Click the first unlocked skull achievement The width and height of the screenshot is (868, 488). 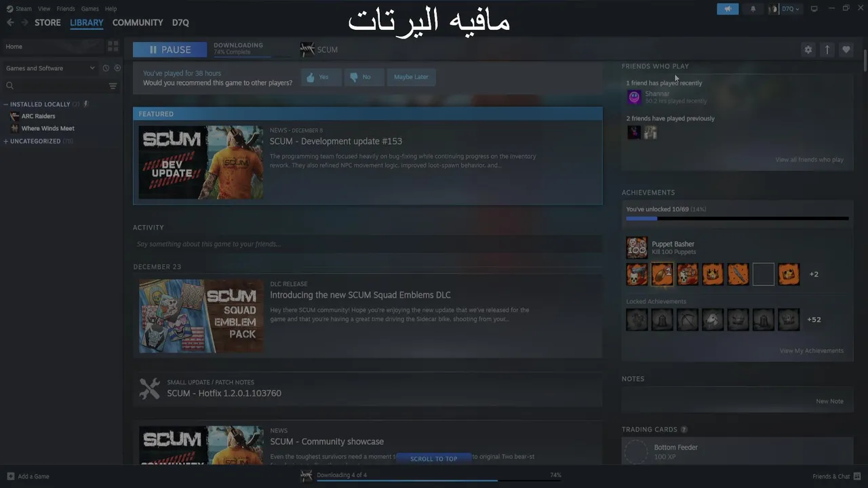[x=637, y=274]
